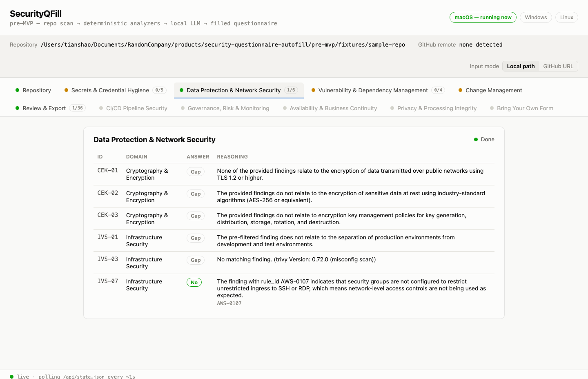Screen dimensions: 588x379
Task: Open the Bring Your Own Form tab
Action: (521, 108)
